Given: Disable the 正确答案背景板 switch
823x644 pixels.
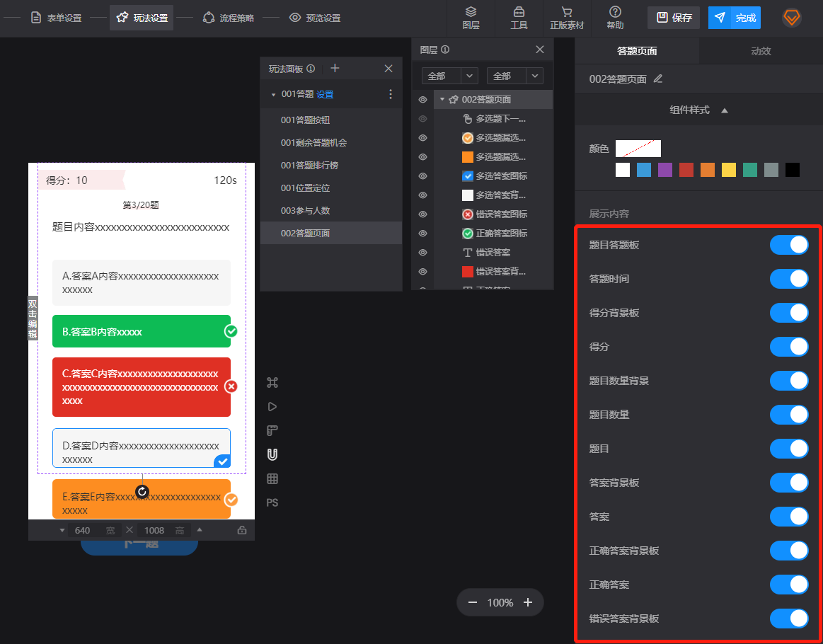Looking at the screenshot, I should pos(789,551).
